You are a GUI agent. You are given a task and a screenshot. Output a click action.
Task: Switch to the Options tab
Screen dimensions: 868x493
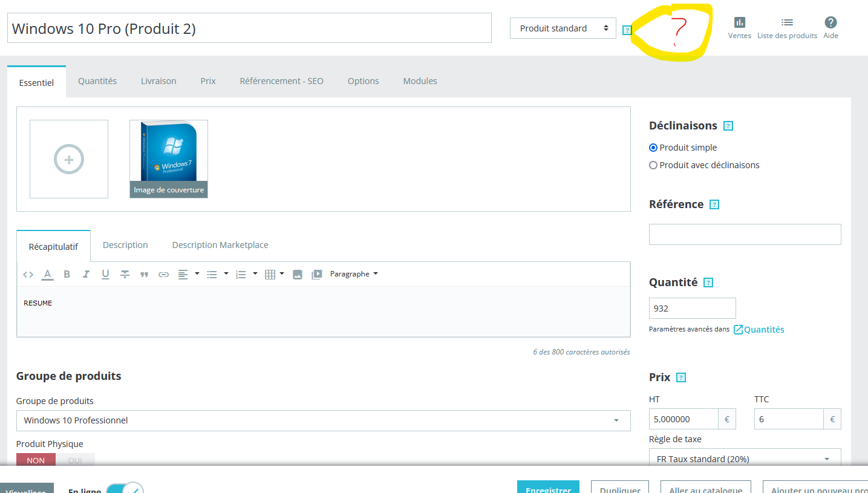click(364, 81)
